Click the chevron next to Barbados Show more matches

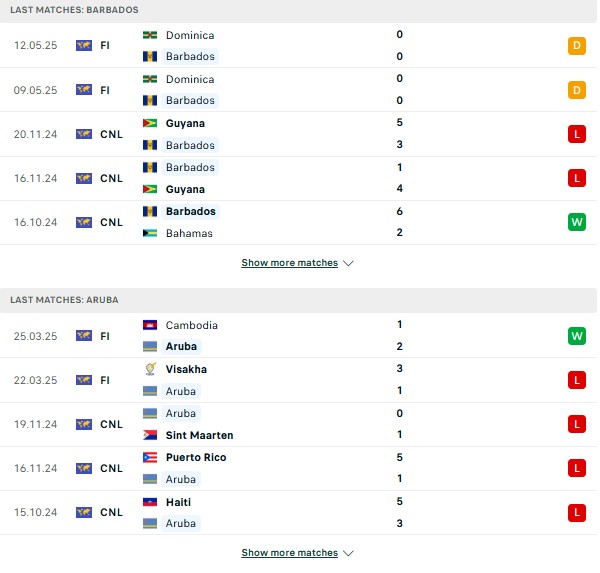point(348,263)
